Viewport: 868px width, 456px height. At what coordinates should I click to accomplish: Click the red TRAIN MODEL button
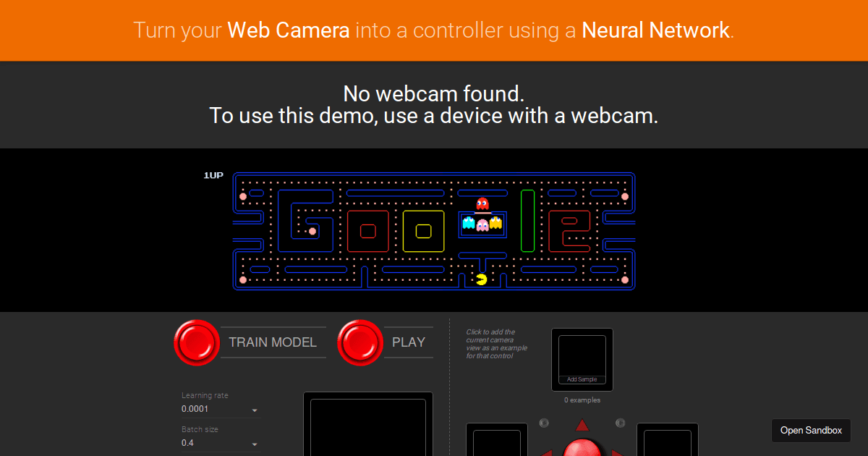pos(197,342)
